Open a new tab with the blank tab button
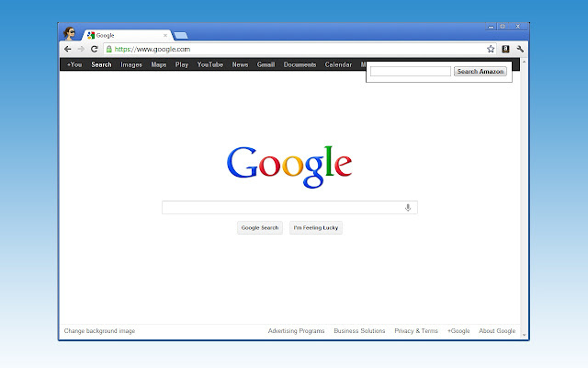 point(181,36)
